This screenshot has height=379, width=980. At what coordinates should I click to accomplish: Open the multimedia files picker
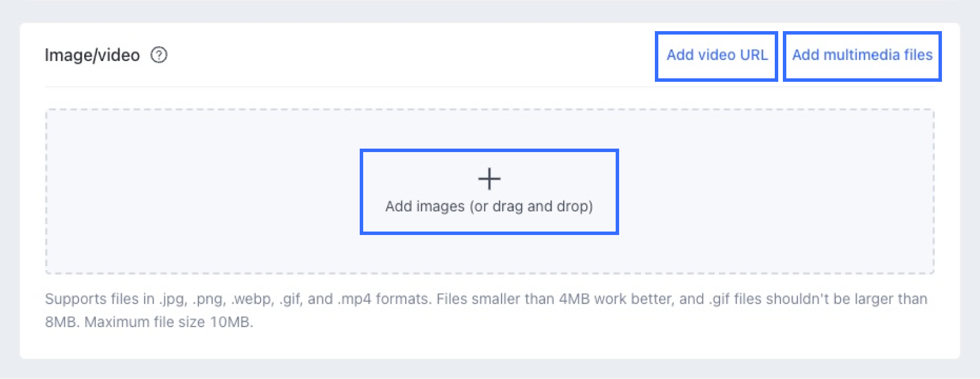[x=862, y=55]
